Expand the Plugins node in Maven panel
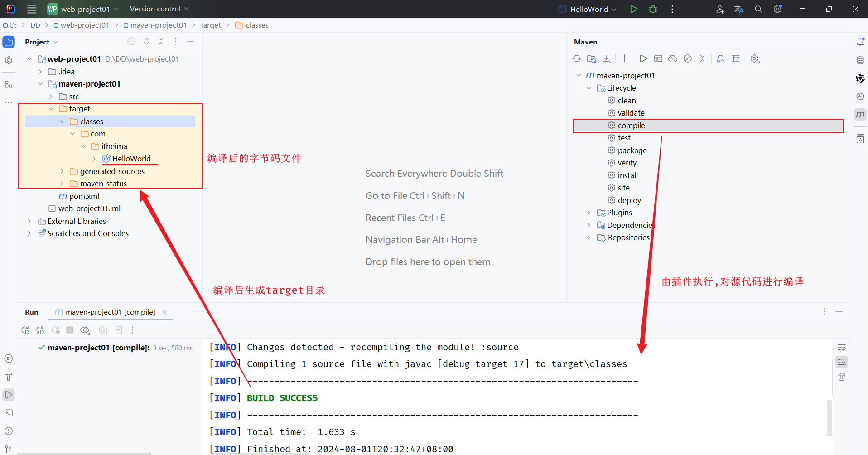Viewport: 868px width, 455px height. 588,212
